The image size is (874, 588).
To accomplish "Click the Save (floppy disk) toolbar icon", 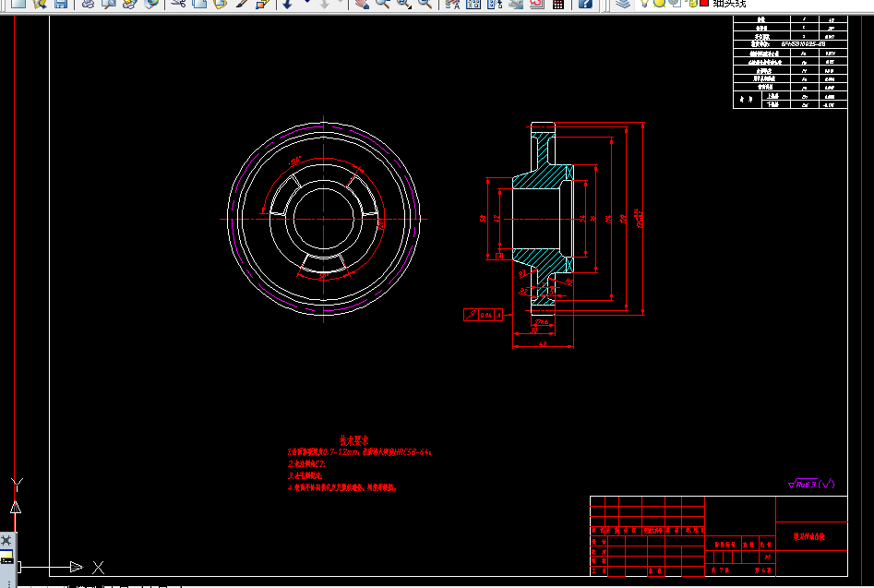I will [60, 4].
